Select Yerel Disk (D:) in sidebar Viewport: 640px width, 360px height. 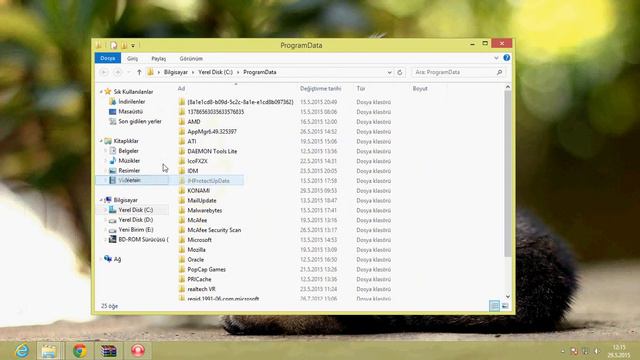pyautogui.click(x=136, y=220)
